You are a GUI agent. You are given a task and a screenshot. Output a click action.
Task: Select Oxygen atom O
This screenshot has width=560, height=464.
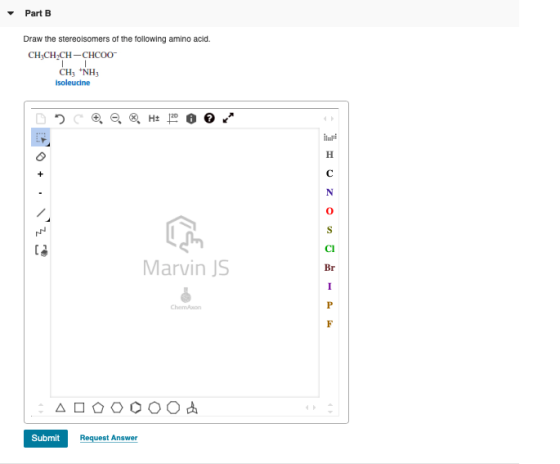[x=330, y=211]
